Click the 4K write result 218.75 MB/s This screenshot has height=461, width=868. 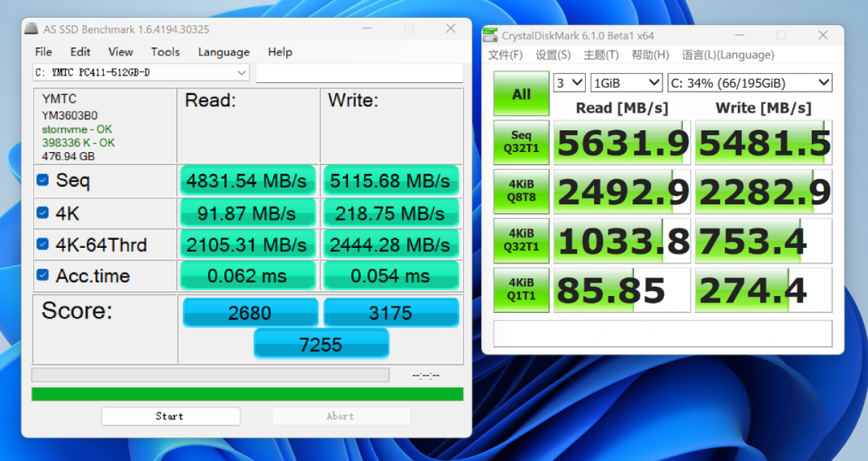391,213
